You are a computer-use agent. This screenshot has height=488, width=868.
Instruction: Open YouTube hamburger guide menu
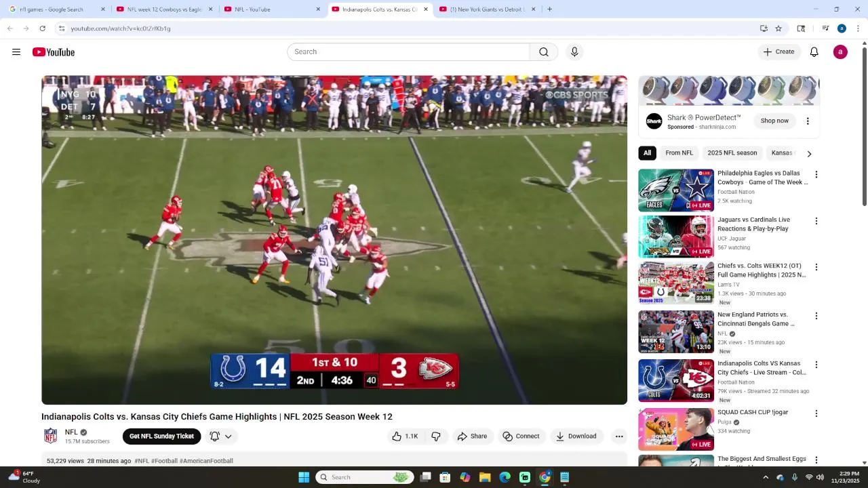[x=16, y=52]
